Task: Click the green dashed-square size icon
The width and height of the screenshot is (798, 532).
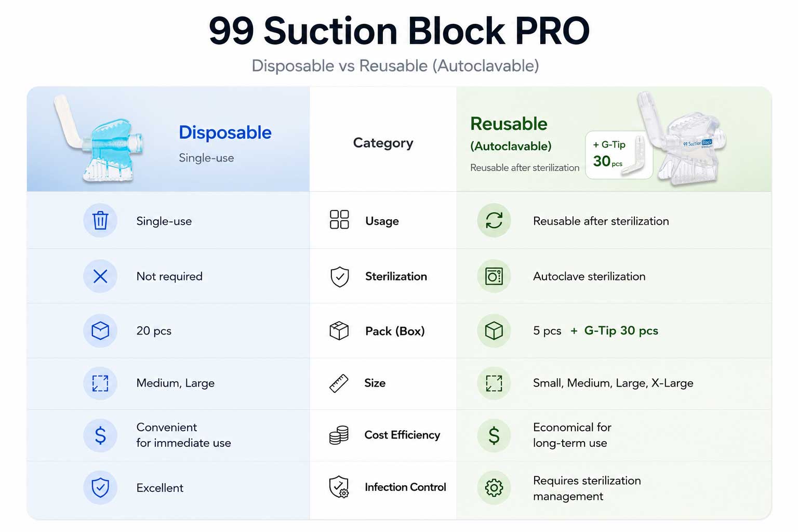Action: click(x=494, y=383)
